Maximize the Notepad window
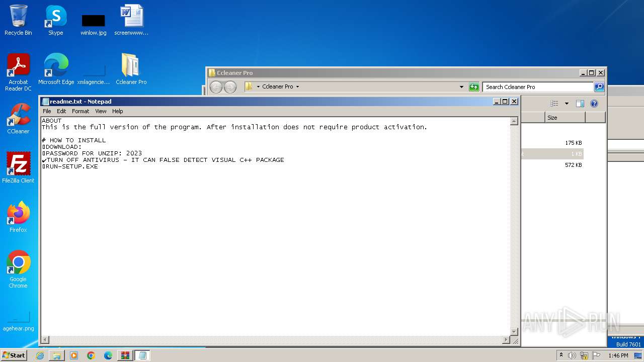 coord(505,101)
